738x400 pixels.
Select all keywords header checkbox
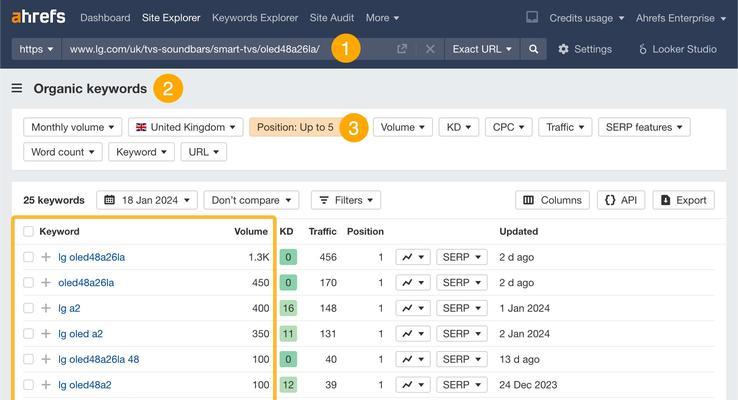pos(28,231)
